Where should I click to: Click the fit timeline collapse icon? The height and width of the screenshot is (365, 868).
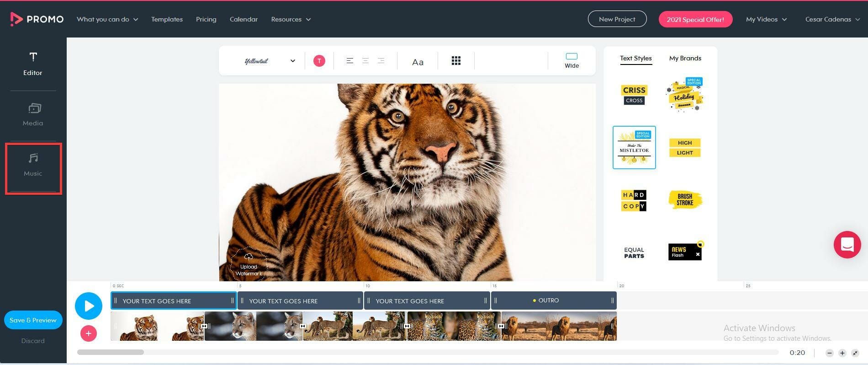click(x=855, y=353)
